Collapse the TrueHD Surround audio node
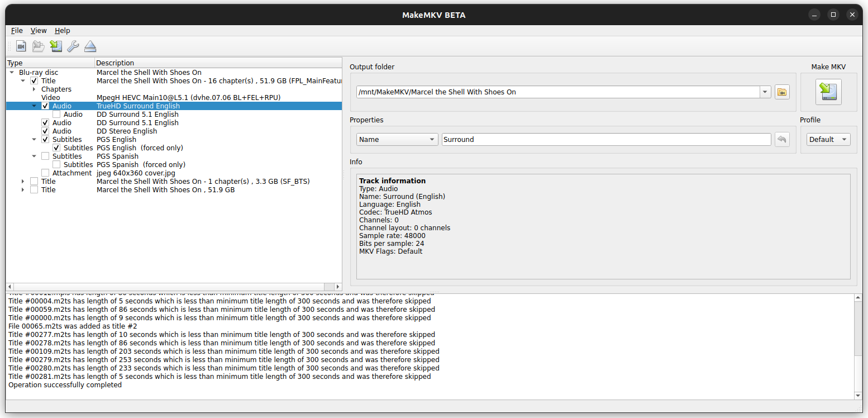This screenshot has width=868, height=418. pos(34,106)
